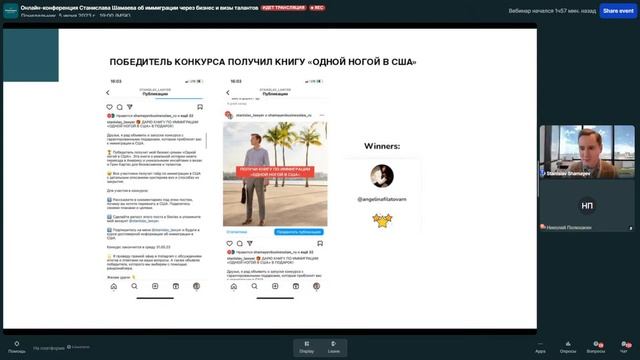Click the winner's profile avatar on slide

click(x=382, y=176)
